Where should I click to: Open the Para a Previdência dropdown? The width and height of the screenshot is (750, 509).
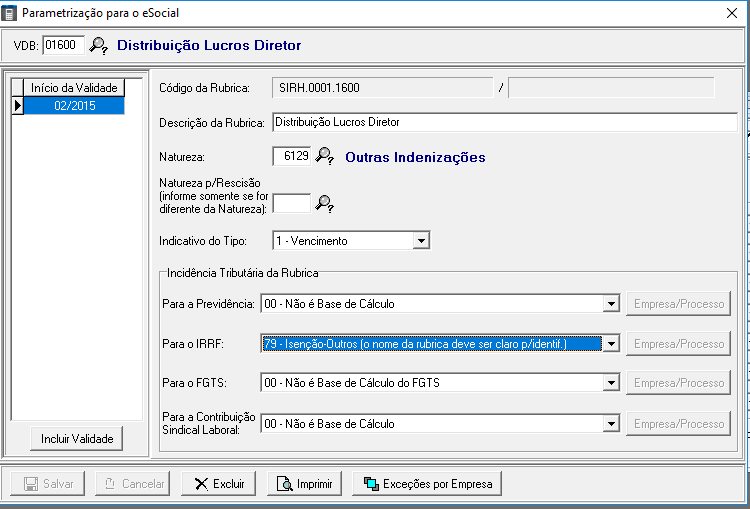point(610,305)
